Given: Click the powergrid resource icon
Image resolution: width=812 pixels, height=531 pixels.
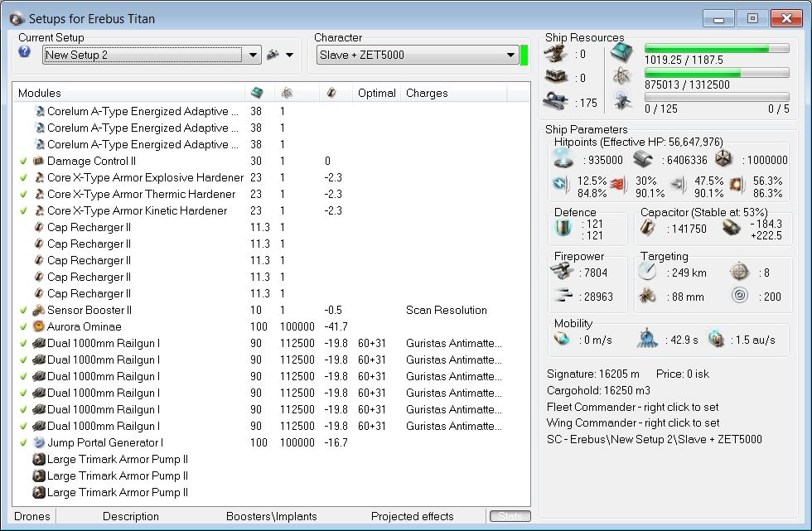Looking at the screenshot, I should point(621,76).
